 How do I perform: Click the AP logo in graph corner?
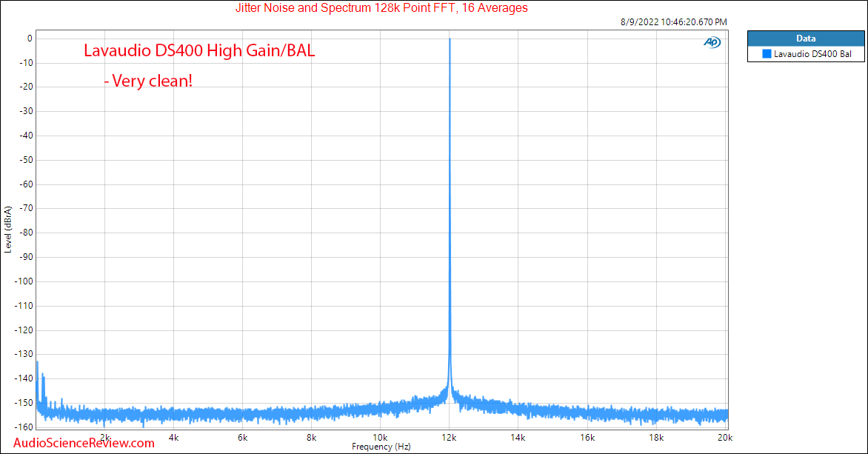[712, 42]
